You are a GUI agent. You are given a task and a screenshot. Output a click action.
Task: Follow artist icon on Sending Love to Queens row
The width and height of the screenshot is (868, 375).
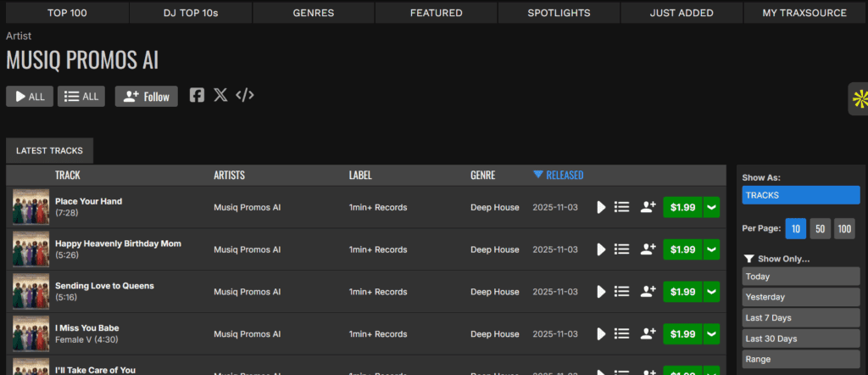[648, 291]
